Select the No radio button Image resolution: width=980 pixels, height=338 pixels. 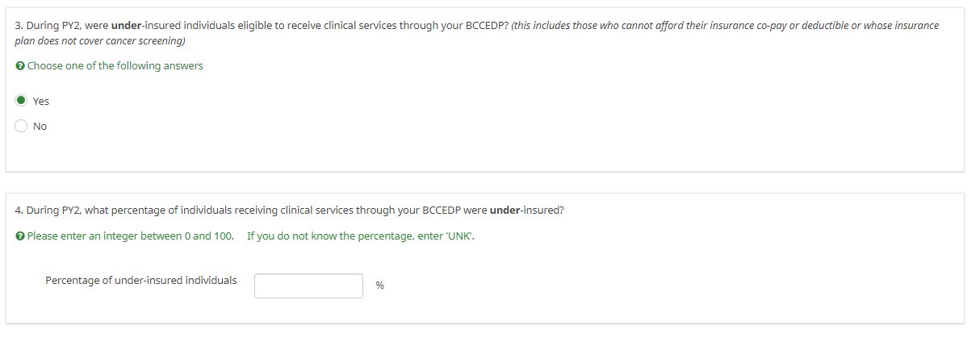21,126
